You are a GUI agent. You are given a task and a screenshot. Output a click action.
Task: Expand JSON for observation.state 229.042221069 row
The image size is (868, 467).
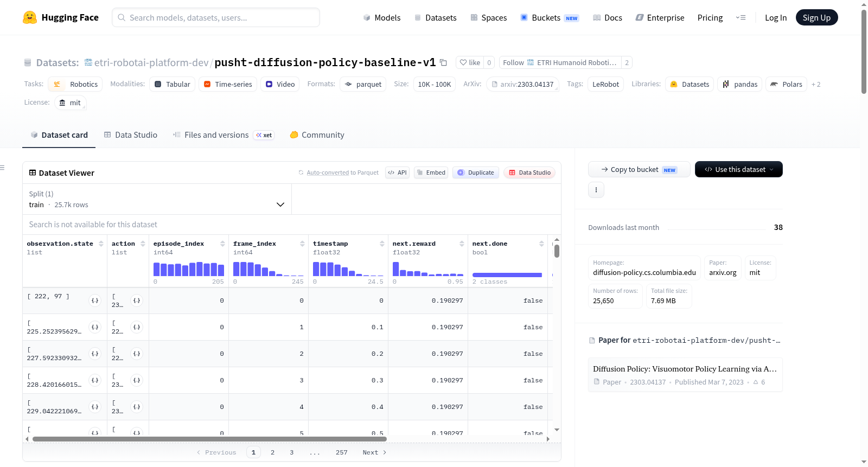[95, 407]
